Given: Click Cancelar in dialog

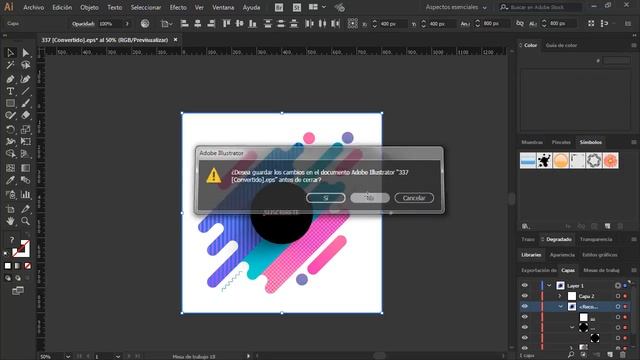Looking at the screenshot, I should [x=414, y=198].
